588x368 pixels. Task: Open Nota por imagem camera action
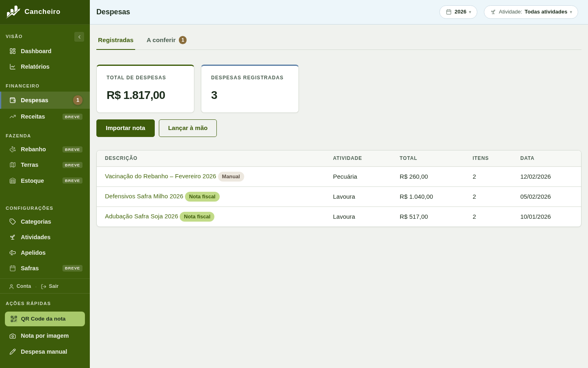(x=45, y=336)
